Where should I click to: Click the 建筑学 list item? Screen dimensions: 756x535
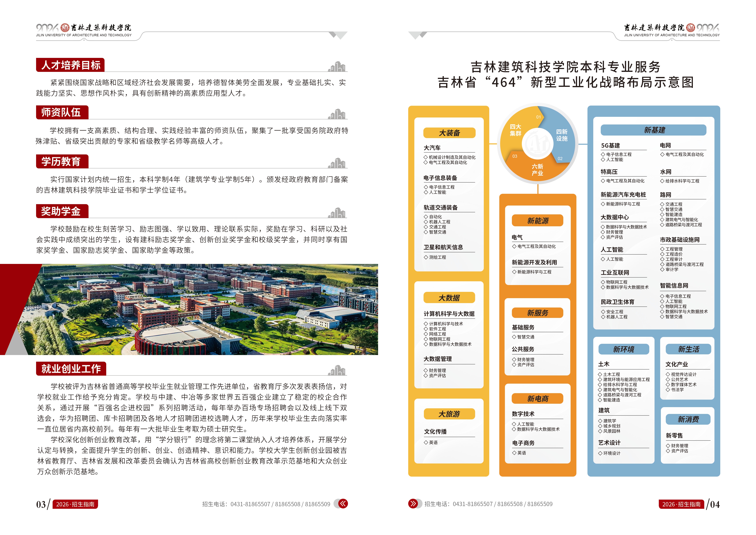pos(607,421)
